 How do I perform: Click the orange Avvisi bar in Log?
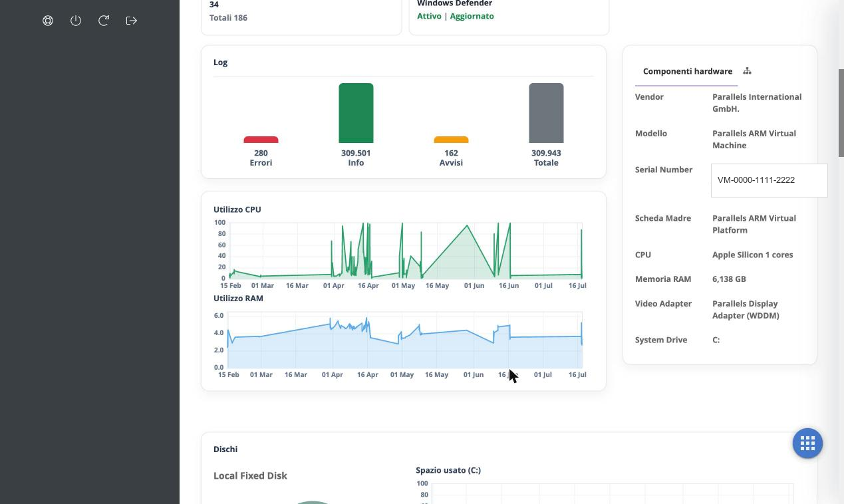[451, 140]
